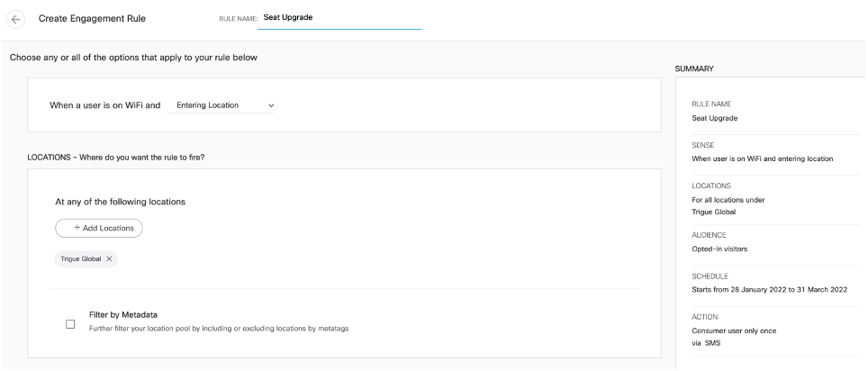Screen dimensions: 868x371
Task: Select Opted-in visitors under Audience summary
Action: point(719,249)
